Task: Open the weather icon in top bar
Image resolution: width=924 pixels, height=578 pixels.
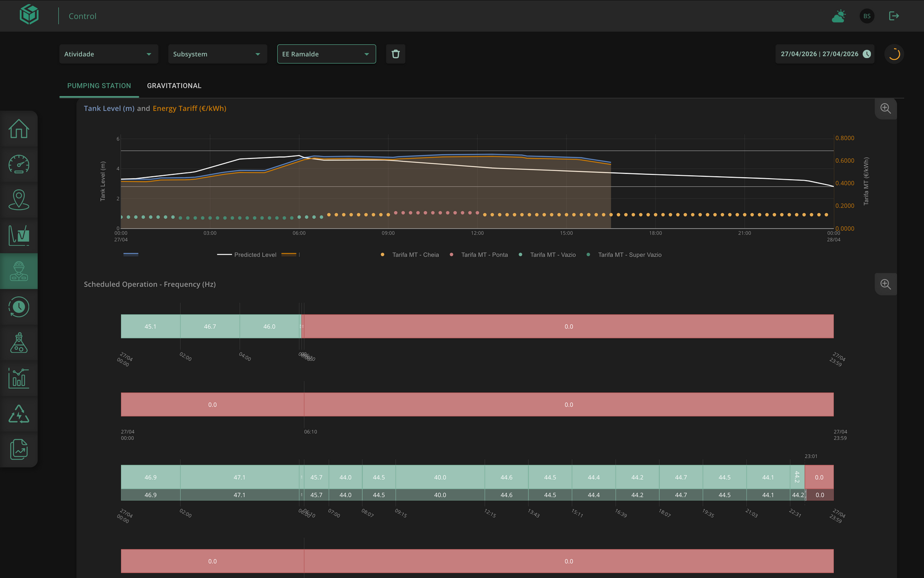Action: pyautogui.click(x=839, y=16)
